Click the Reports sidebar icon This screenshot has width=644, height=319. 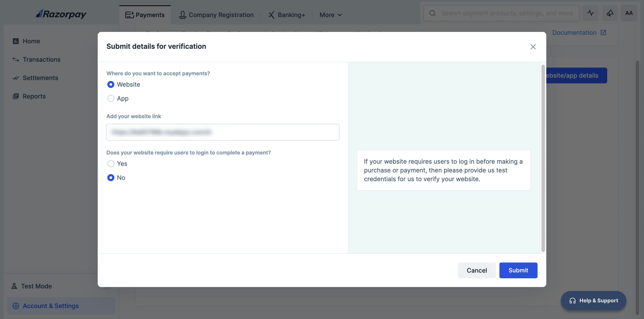click(x=16, y=96)
